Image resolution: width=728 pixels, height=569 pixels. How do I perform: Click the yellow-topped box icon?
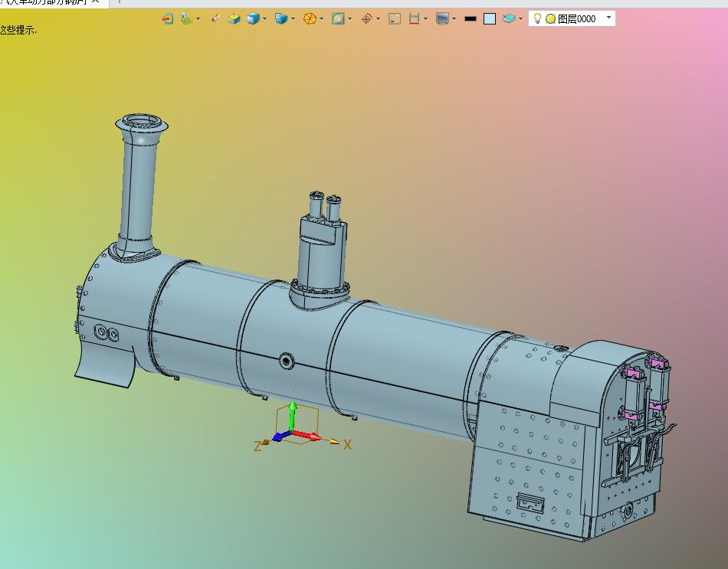point(234,18)
